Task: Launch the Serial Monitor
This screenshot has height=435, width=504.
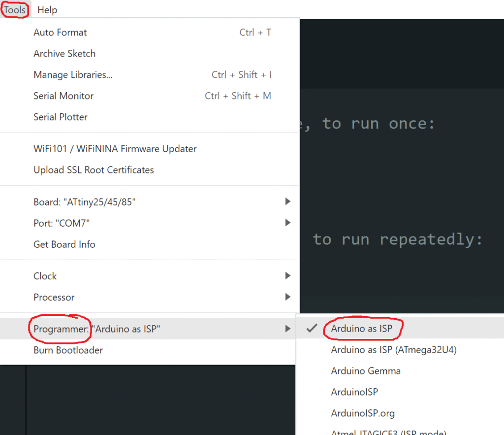Action: (63, 96)
